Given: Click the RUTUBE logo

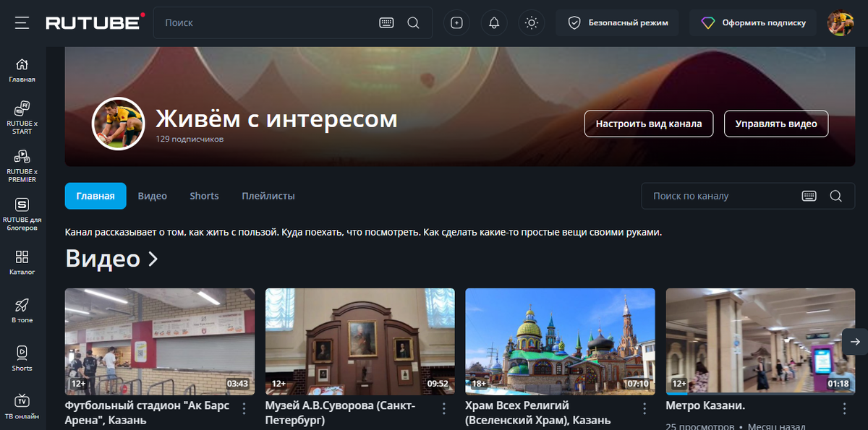Looking at the screenshot, I should tap(95, 22).
